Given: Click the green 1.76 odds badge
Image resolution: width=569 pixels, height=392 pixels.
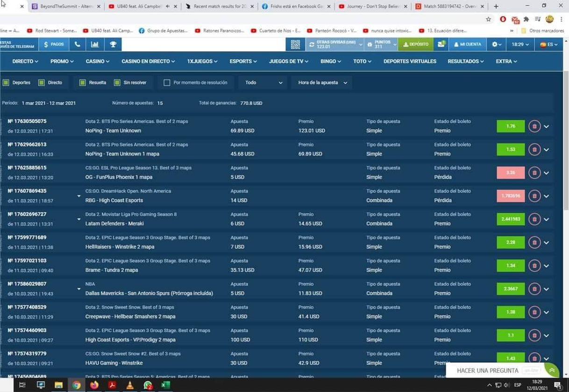Looking at the screenshot, I should pos(511,126).
